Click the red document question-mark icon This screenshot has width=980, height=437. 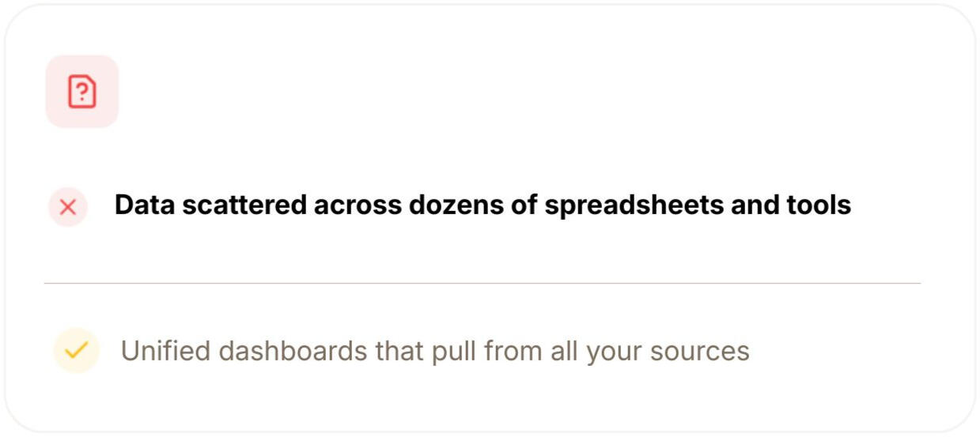tap(82, 92)
